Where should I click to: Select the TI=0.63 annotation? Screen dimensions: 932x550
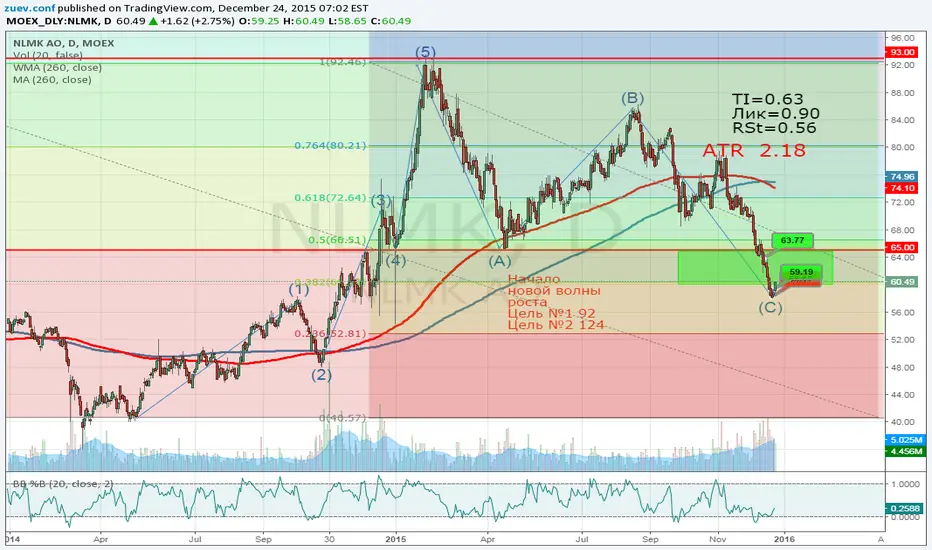[x=767, y=99]
